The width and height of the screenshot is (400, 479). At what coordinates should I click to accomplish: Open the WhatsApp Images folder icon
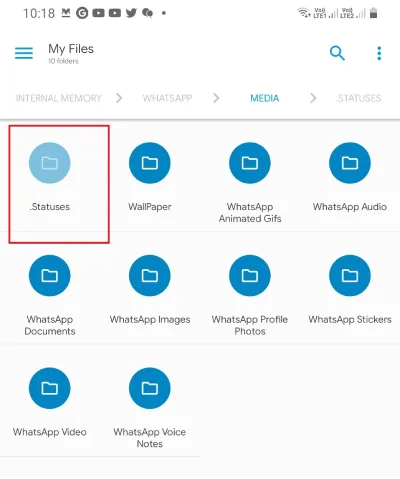150,276
